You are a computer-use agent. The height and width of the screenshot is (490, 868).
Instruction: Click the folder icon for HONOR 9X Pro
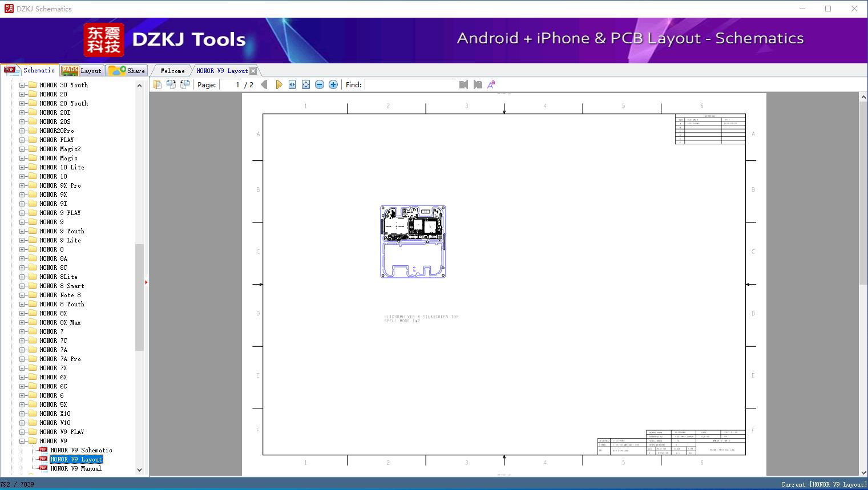[x=33, y=185]
